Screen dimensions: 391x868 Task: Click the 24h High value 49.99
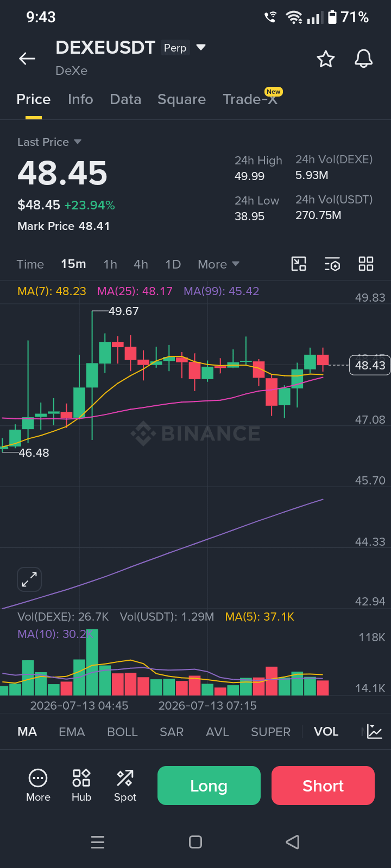coord(249,176)
